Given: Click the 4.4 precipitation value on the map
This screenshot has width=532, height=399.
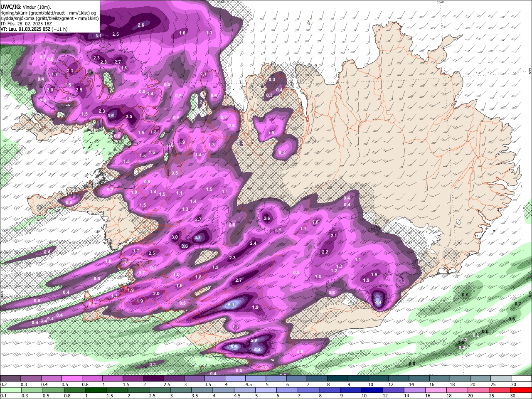Looking at the screenshot, I should pos(257,350).
